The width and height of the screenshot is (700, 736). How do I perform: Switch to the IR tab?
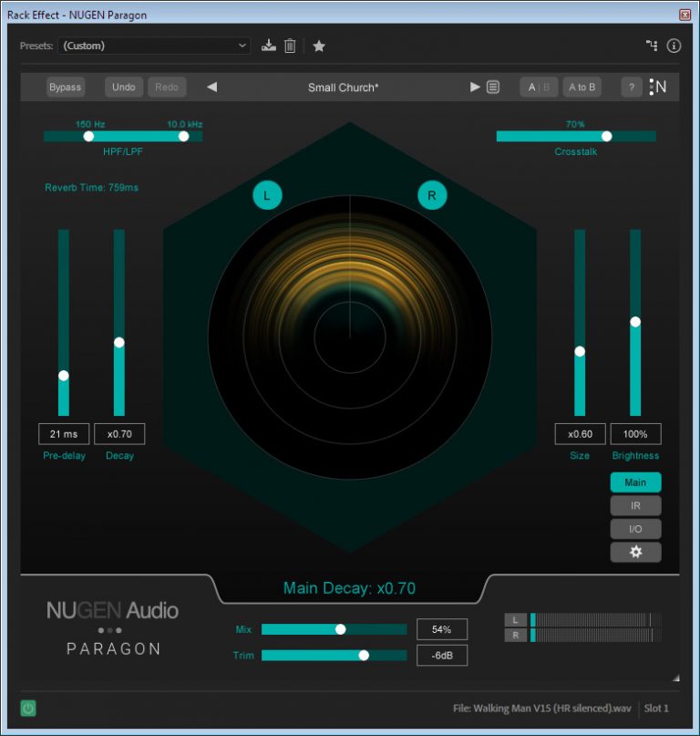(x=635, y=505)
